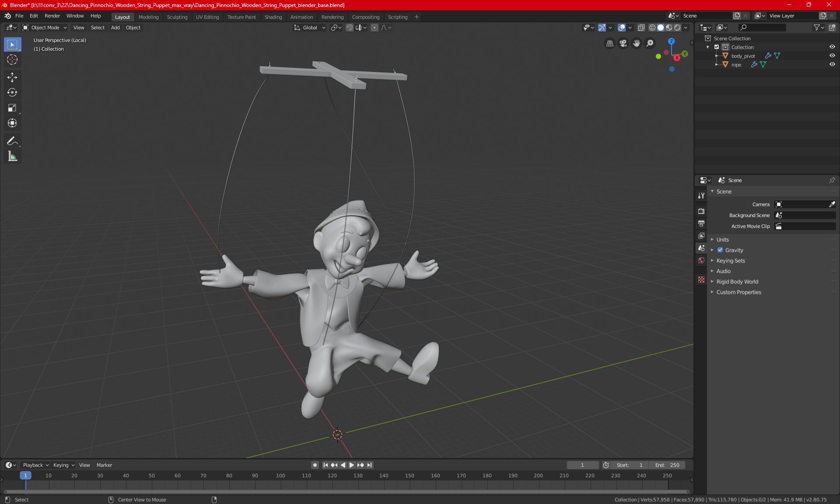Screen dimensions: 840x504
Task: Select the Move tool
Action: coord(12,77)
